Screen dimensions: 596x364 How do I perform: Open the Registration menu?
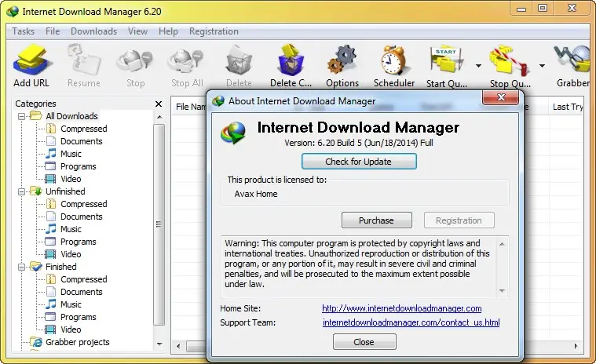[214, 31]
